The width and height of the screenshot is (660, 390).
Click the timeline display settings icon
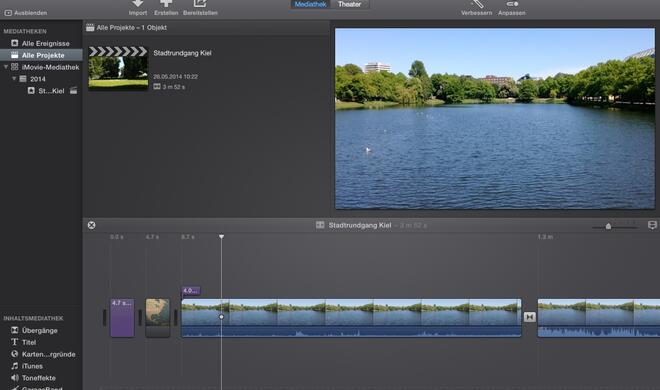click(x=652, y=226)
